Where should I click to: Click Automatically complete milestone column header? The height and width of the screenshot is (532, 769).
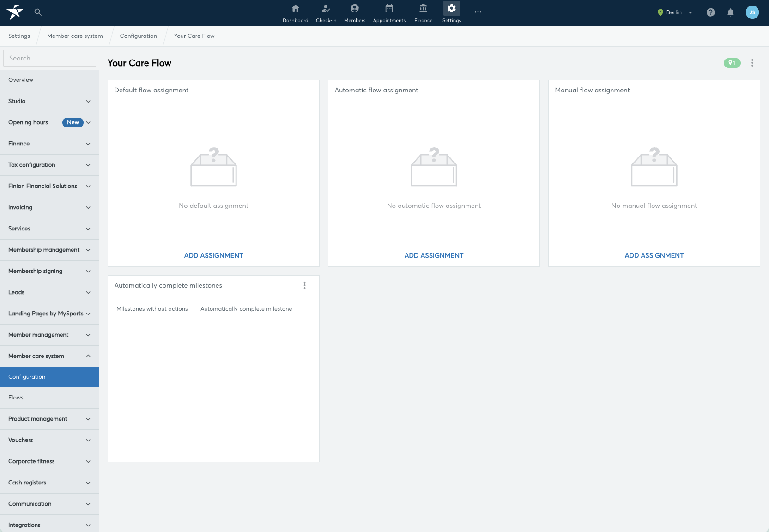click(x=246, y=309)
